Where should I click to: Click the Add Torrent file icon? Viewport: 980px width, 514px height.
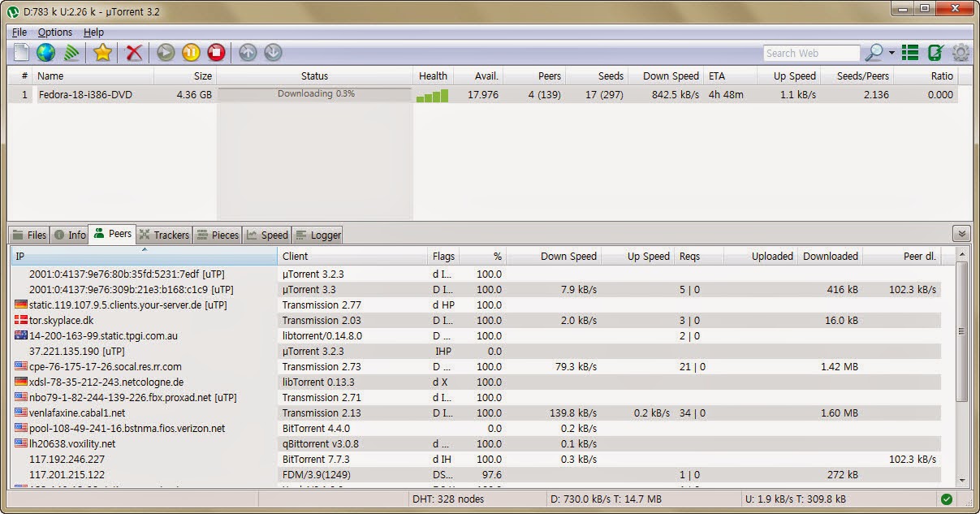coord(21,53)
